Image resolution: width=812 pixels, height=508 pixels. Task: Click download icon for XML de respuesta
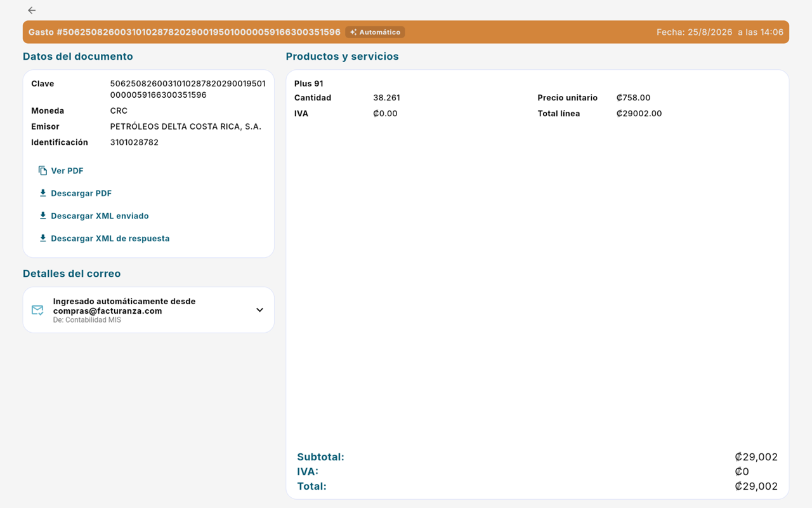point(43,238)
